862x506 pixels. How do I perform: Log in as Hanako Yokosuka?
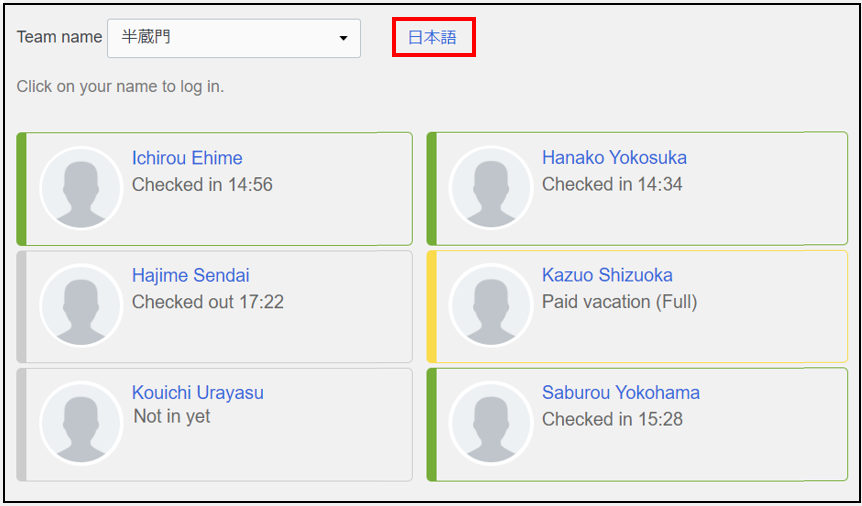(x=614, y=158)
